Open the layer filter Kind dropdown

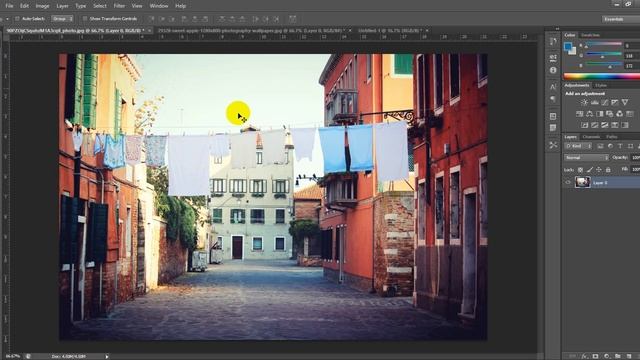click(x=578, y=146)
